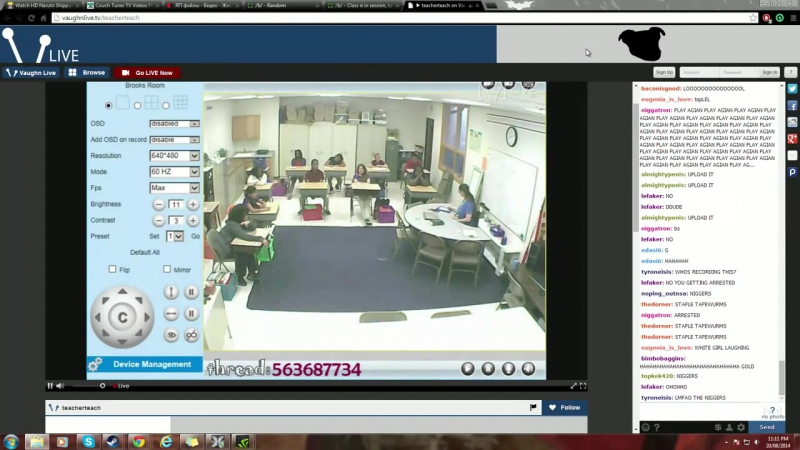
Task: Expand the Resolution dropdown
Action: pyautogui.click(x=174, y=156)
